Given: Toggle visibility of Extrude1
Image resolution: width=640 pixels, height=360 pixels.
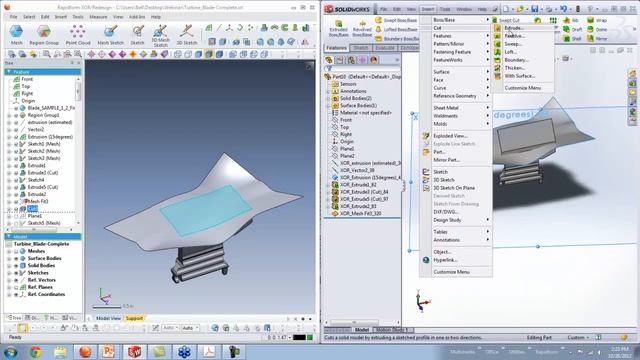Looking at the screenshot, I should pyautogui.click(x=16, y=166).
